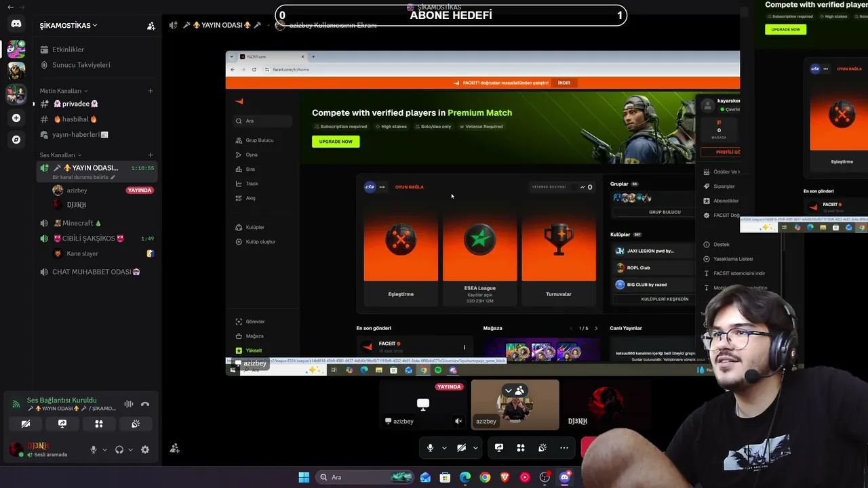Open activities in the call control bar
868x488 pixels.
pyautogui.click(x=521, y=447)
